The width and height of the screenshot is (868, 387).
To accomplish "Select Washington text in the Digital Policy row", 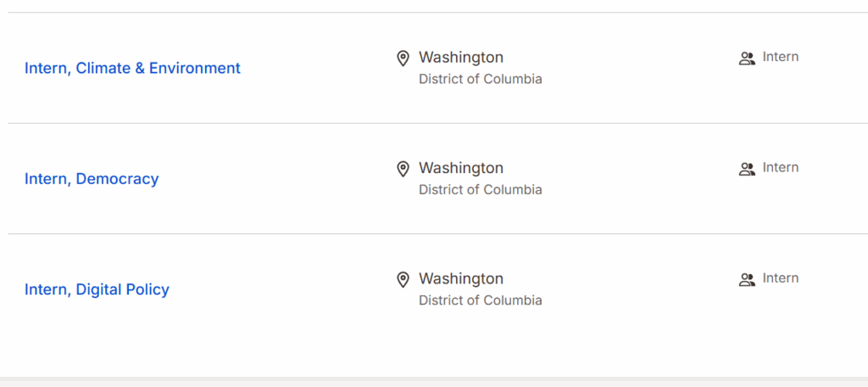I will [461, 278].
